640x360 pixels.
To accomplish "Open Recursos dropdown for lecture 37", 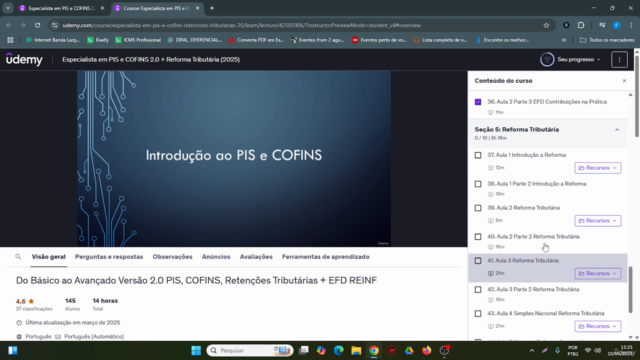I will [598, 168].
